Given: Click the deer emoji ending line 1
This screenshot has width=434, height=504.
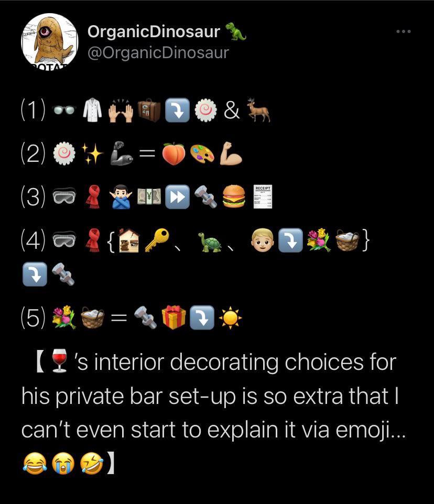Looking at the screenshot, I should pyautogui.click(x=258, y=111).
